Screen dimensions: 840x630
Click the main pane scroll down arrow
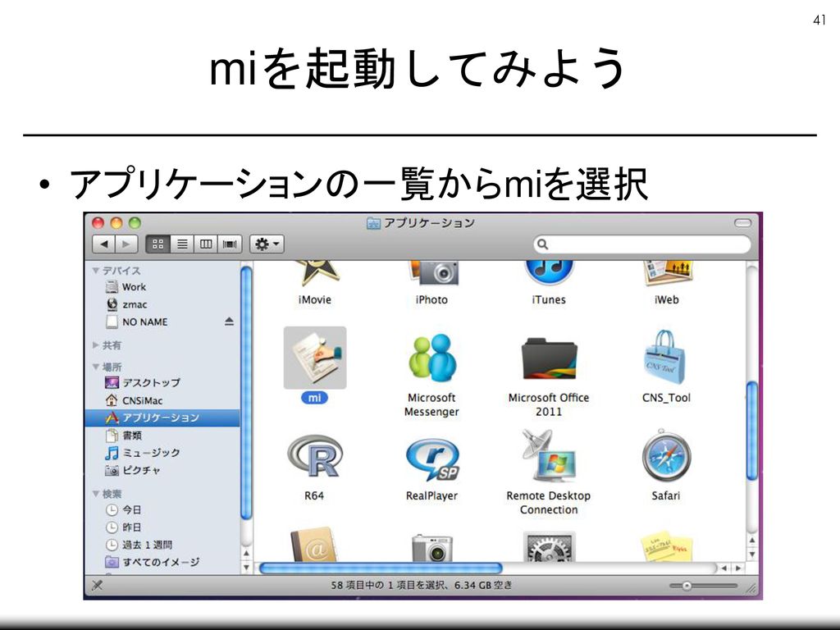[751, 554]
